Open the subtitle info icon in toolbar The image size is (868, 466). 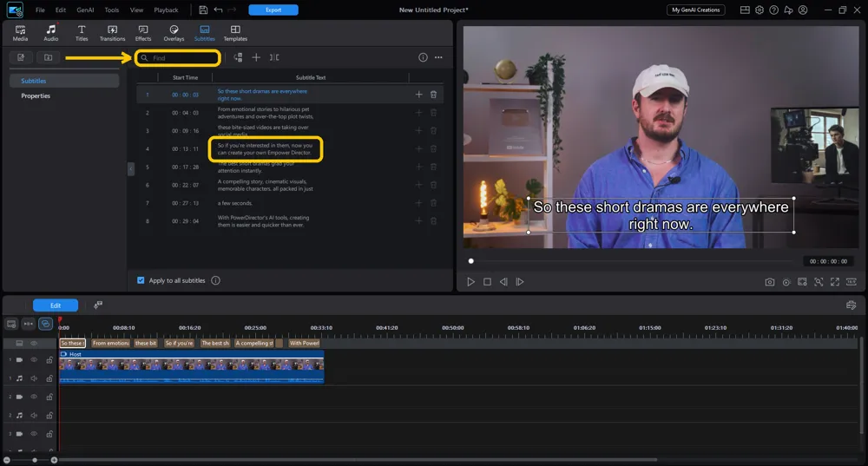coord(423,57)
